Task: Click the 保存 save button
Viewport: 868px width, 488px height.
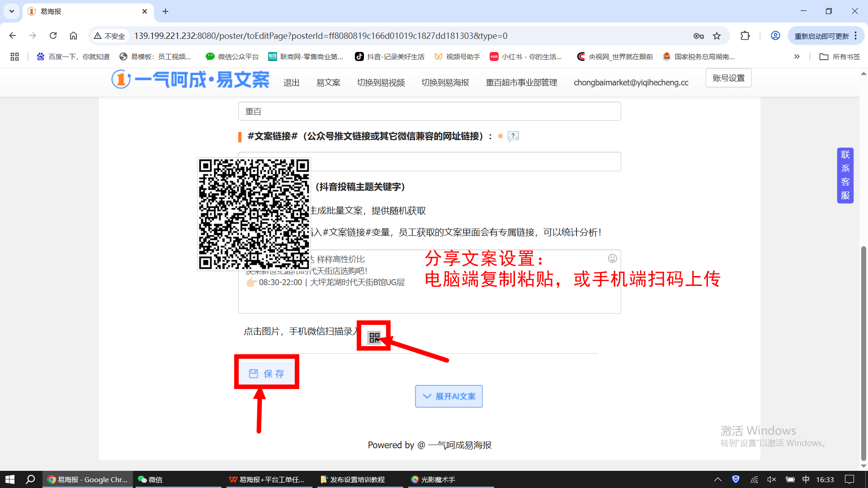Action: pyautogui.click(x=267, y=374)
